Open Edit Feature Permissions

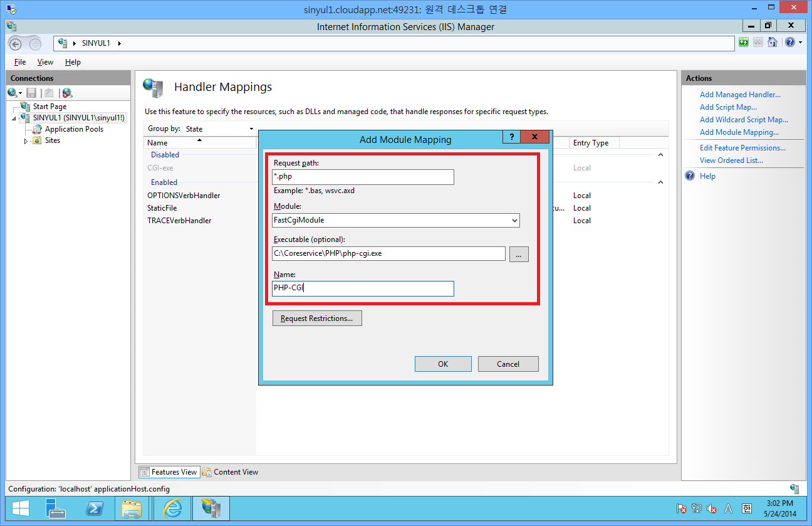742,148
